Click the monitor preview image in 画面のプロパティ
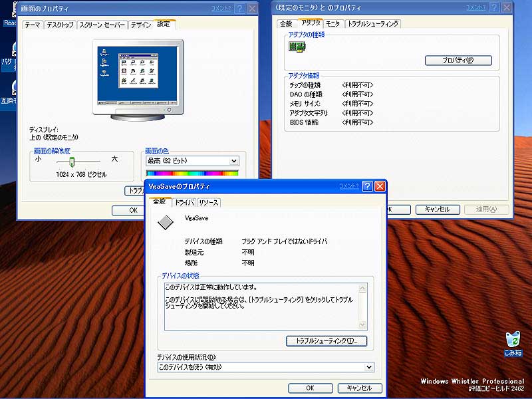 pos(138,80)
